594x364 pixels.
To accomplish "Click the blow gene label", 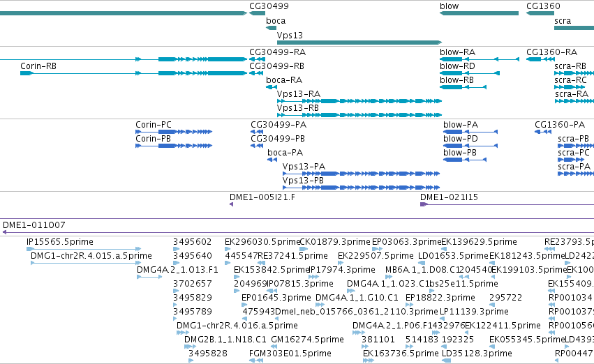I will [449, 6].
